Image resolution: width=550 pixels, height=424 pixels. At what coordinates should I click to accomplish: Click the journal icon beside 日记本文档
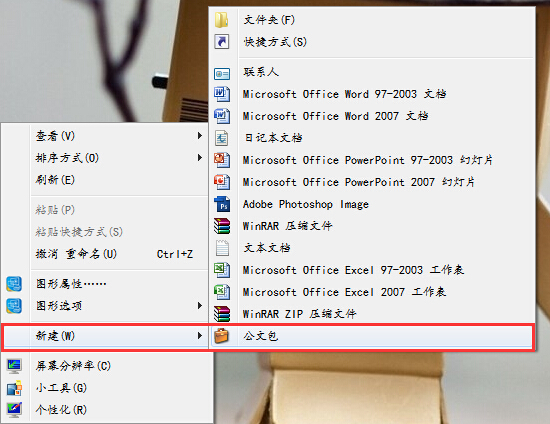coord(222,138)
